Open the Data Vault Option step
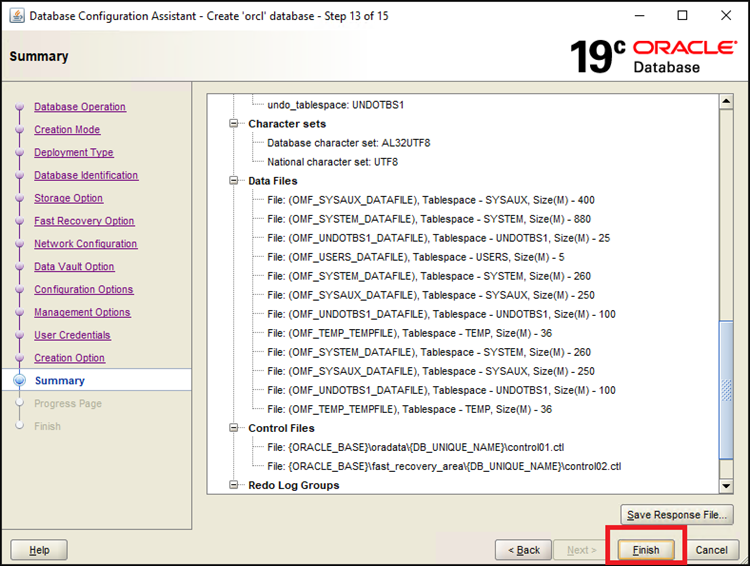Image resolution: width=750 pixels, height=566 pixels. point(74,266)
